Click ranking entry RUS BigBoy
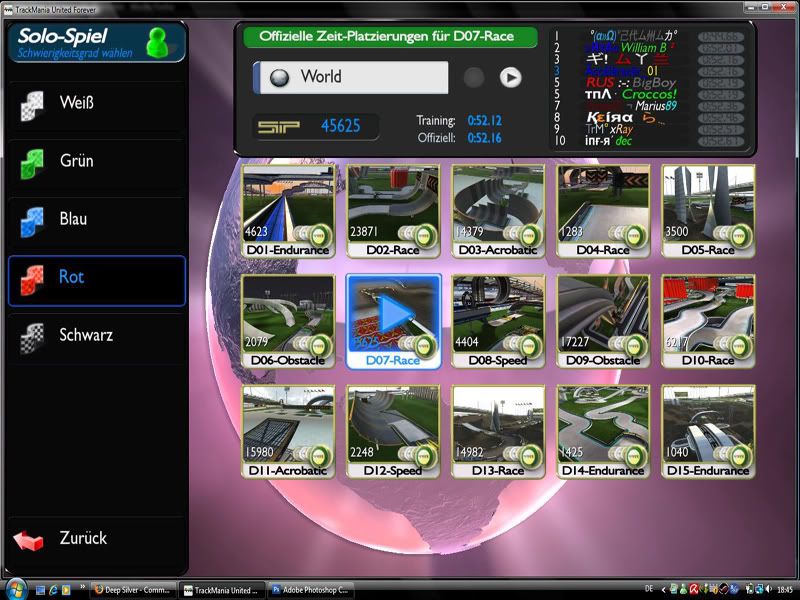This screenshot has width=800, height=600. 631,83
